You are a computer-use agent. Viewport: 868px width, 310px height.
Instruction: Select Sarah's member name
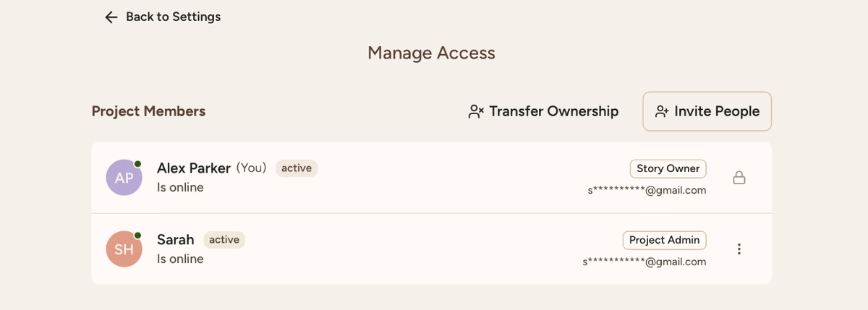(176, 240)
